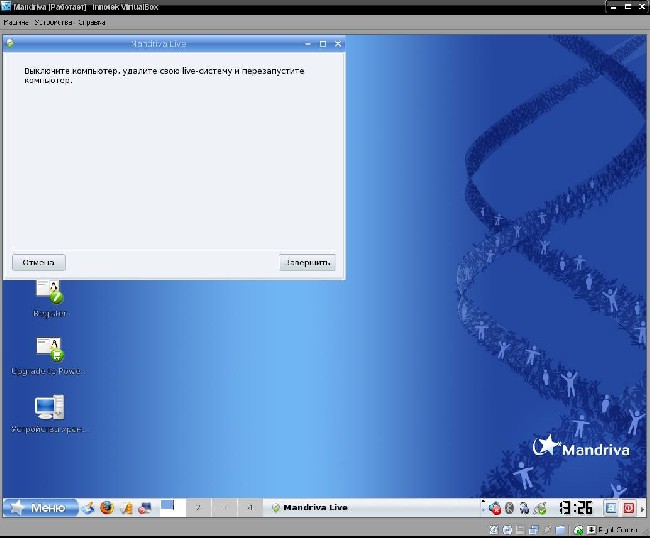
Task: Maximize the Mandriva Live dialog window
Action: pos(323,44)
